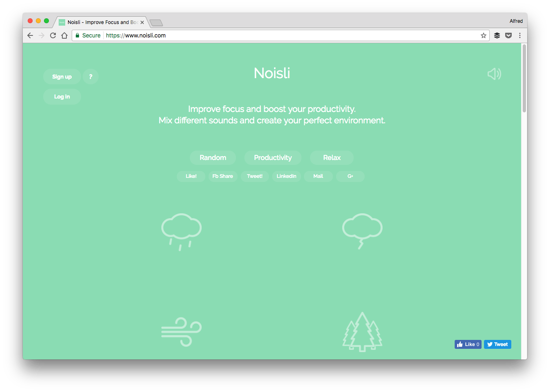Open the Buffer layers extension
This screenshot has height=392, width=550.
pos(497,35)
